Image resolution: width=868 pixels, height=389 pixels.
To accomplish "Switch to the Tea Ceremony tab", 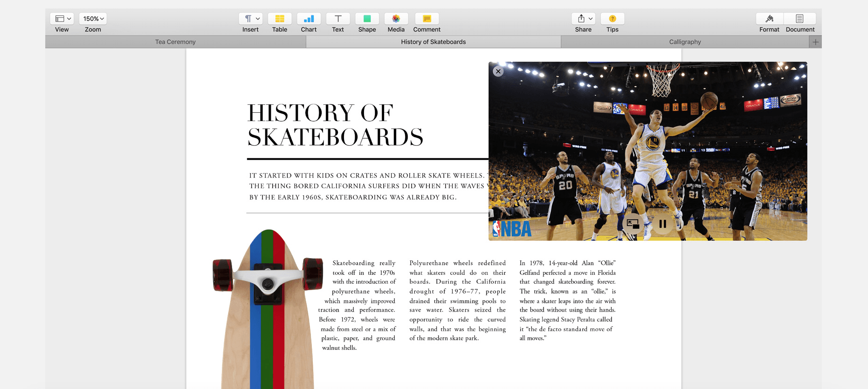I will pos(175,42).
